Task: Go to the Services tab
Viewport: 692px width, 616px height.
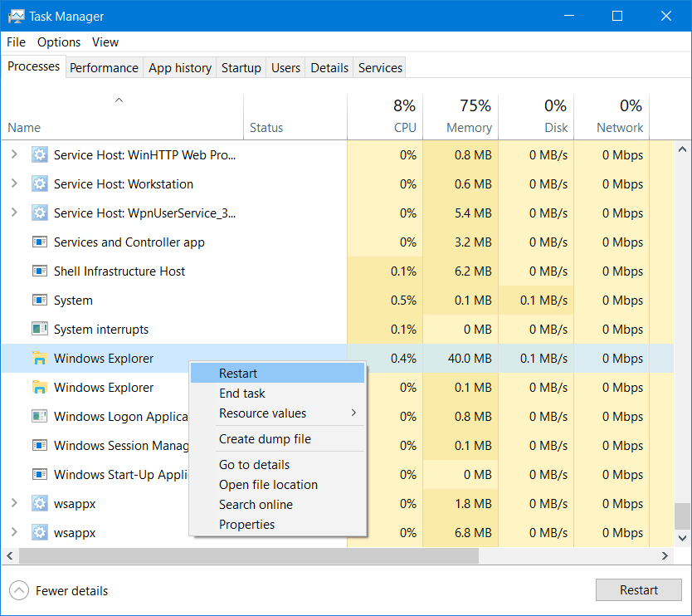Action: (x=380, y=67)
